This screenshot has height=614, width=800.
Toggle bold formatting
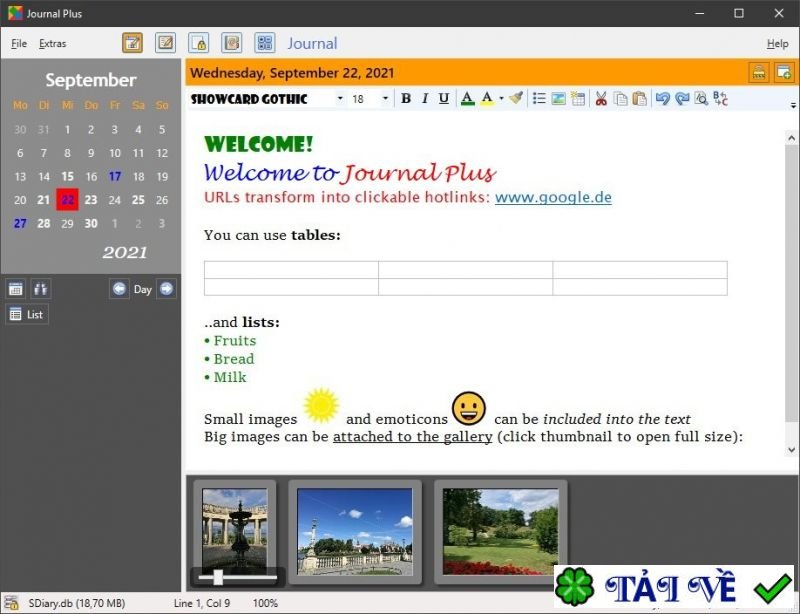(406, 98)
